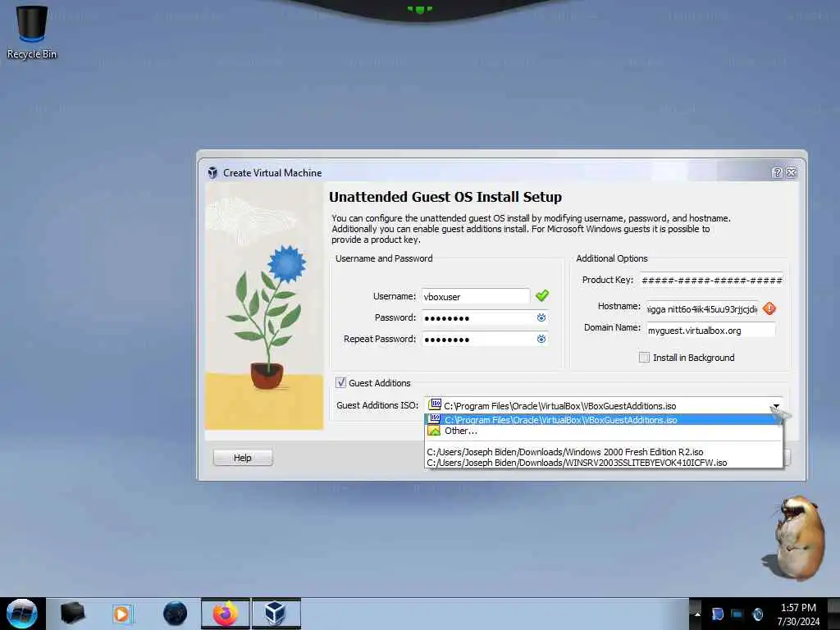Click the green indicator on top bar
The width and height of the screenshot is (840, 630).
tap(419, 9)
